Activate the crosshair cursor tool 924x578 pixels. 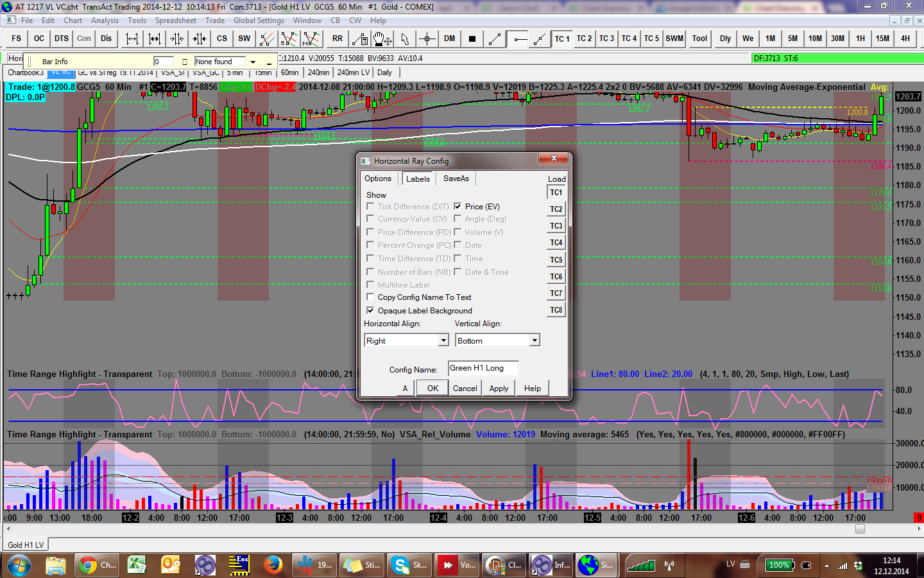(x=427, y=39)
